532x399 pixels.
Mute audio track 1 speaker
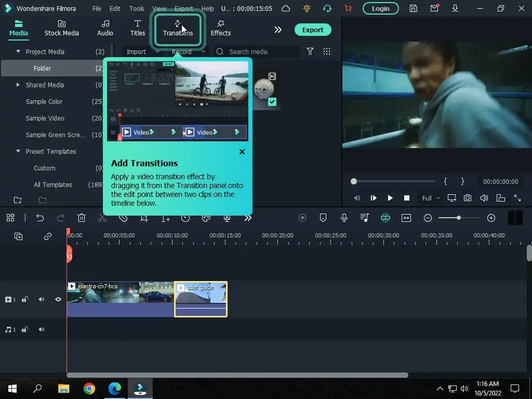[42, 329]
